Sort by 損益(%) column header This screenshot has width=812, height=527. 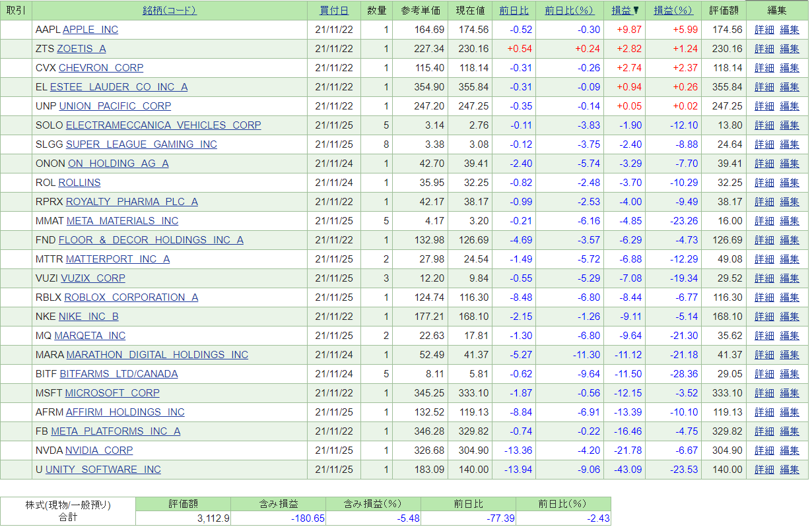673,11
